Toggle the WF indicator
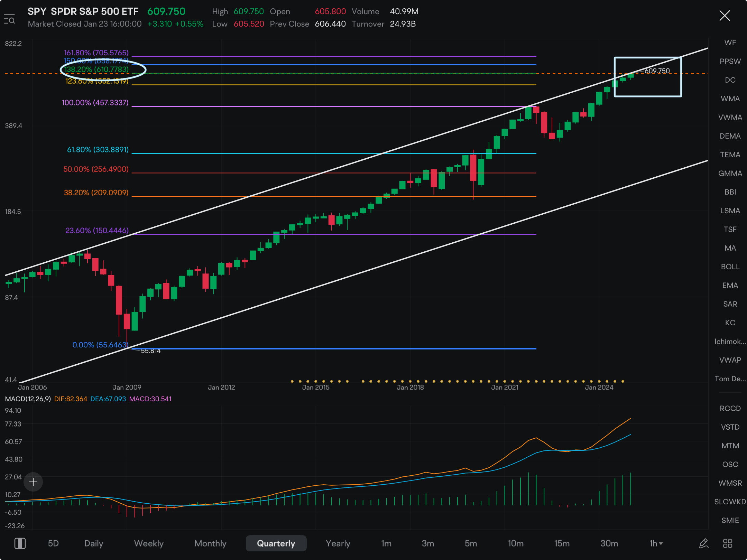747x560 pixels. [x=730, y=43]
